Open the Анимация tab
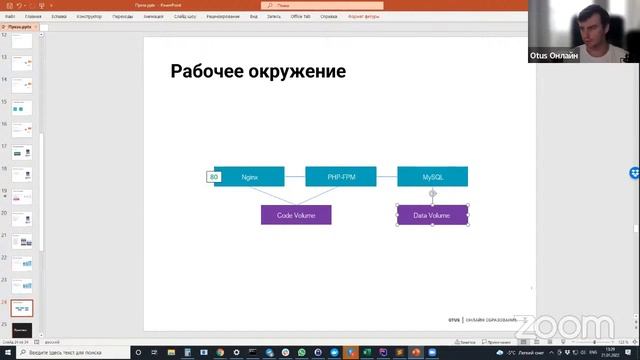The height and width of the screenshot is (360, 640). pyautogui.click(x=153, y=17)
